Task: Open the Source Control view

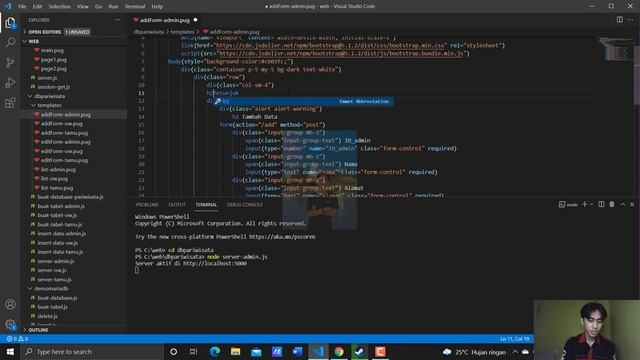Action: click(10, 62)
